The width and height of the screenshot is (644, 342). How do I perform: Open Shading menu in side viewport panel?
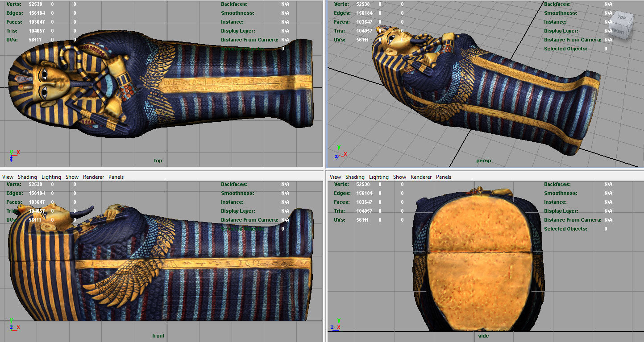point(355,177)
